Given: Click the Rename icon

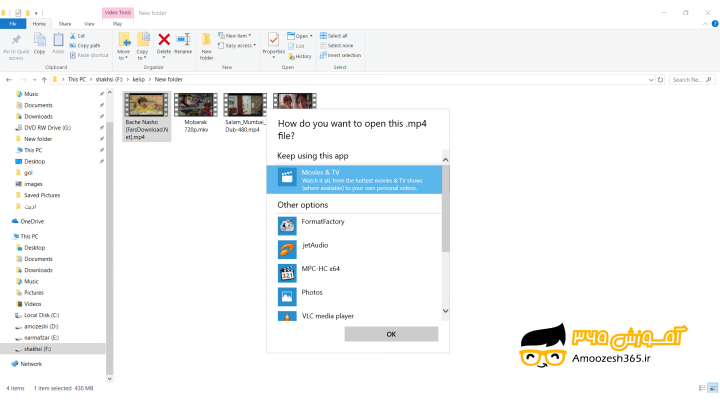Looking at the screenshot, I should pos(183,39).
